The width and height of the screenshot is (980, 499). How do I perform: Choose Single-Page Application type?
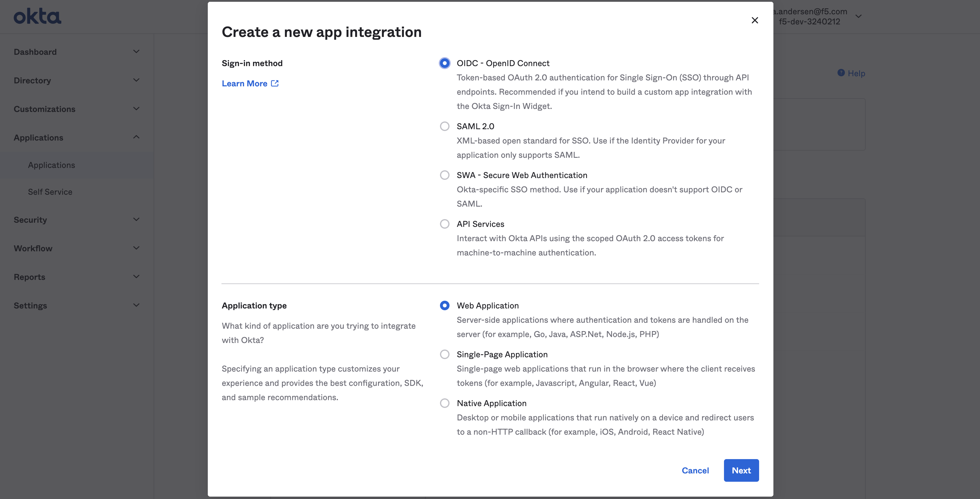(x=444, y=354)
